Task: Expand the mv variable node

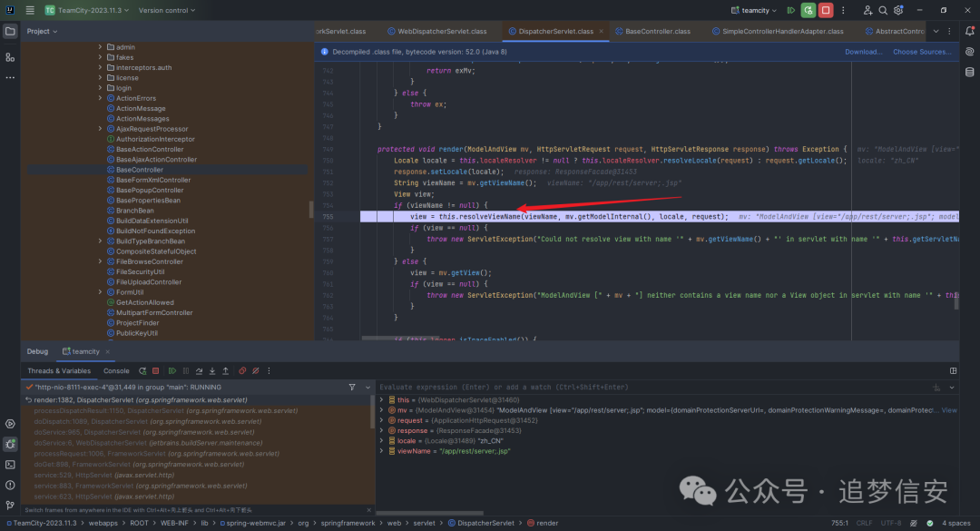Action: click(x=382, y=410)
